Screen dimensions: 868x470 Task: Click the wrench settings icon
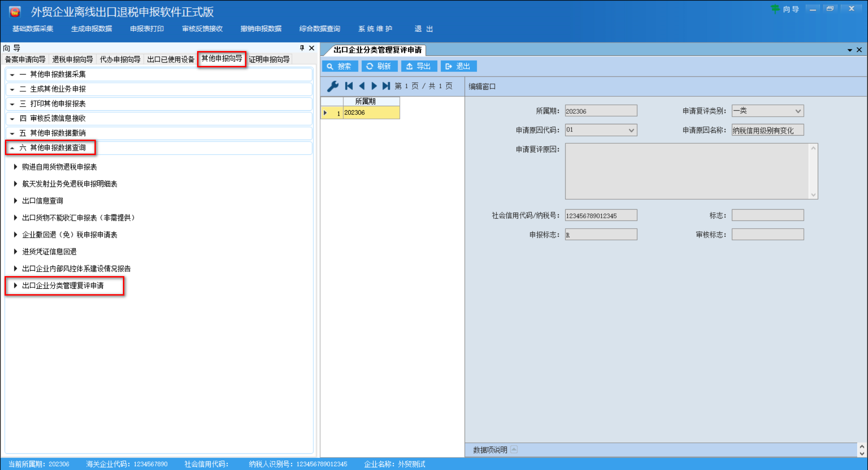333,86
